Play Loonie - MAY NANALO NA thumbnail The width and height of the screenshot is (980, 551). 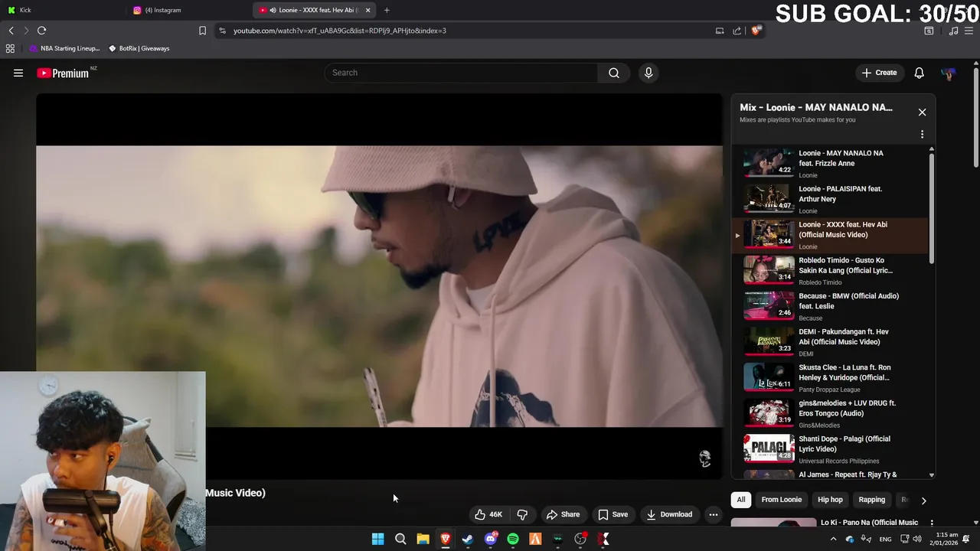coord(769,162)
